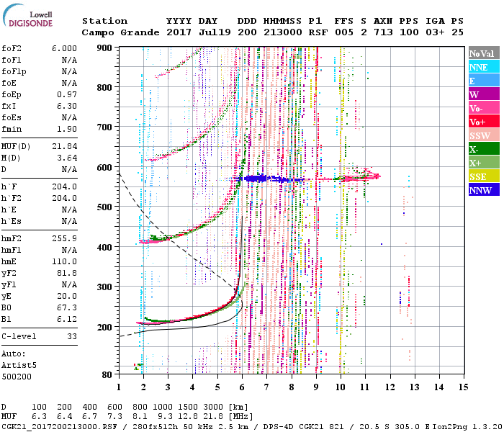Click the yF2 value 81.8
The height and width of the screenshot is (432, 504).
pos(67,273)
